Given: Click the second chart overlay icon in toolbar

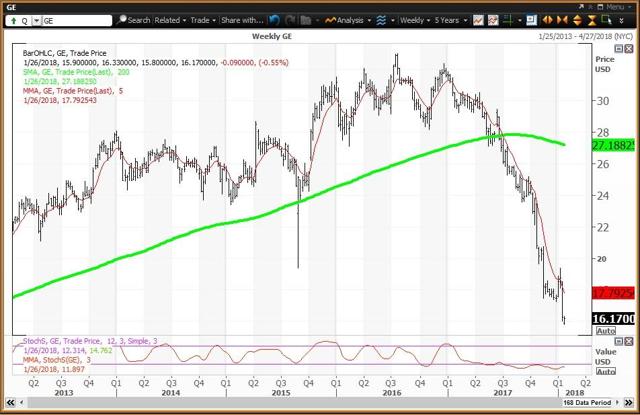Looking at the screenshot, I should coord(493,20).
